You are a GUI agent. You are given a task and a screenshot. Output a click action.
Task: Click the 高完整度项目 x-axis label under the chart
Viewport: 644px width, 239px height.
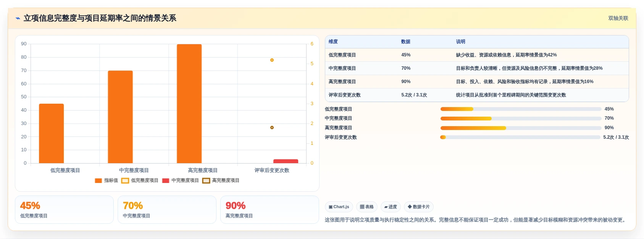203,170
